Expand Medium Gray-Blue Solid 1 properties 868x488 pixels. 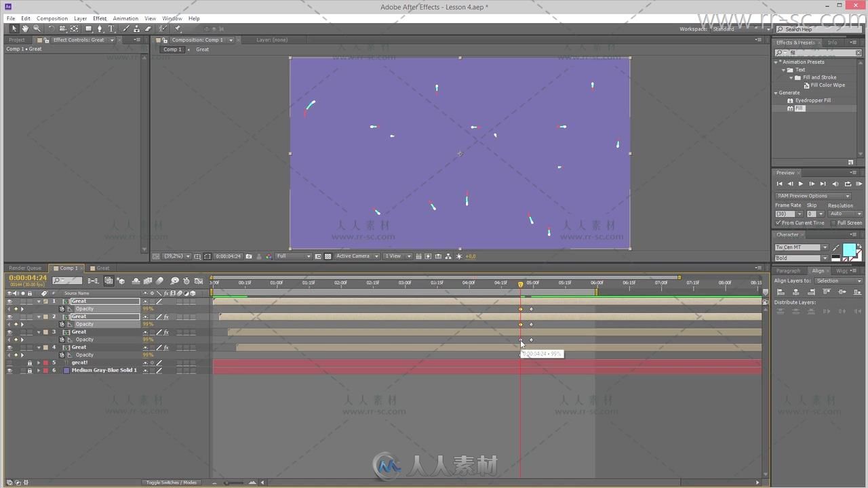point(38,371)
